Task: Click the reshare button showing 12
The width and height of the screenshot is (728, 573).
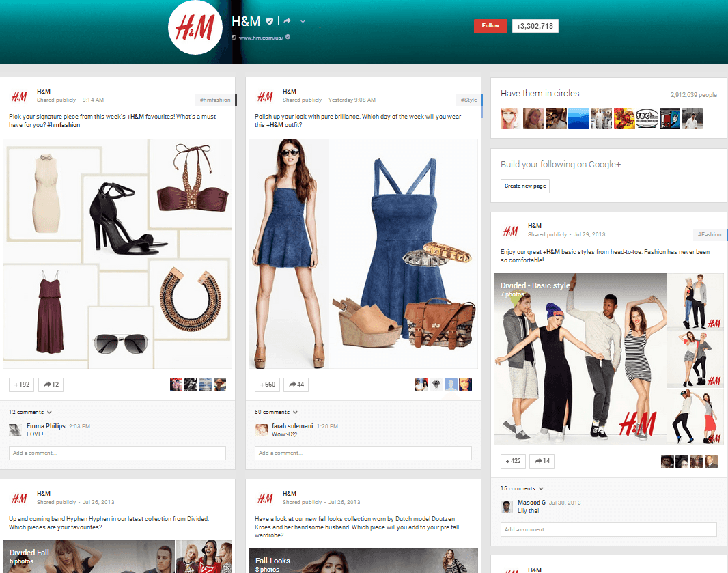Action: (51, 385)
